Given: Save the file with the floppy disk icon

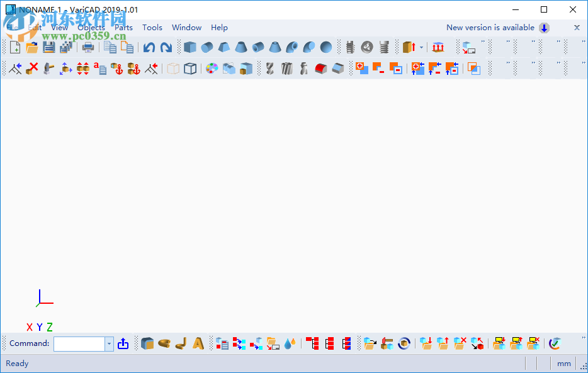Looking at the screenshot, I should 48,48.
